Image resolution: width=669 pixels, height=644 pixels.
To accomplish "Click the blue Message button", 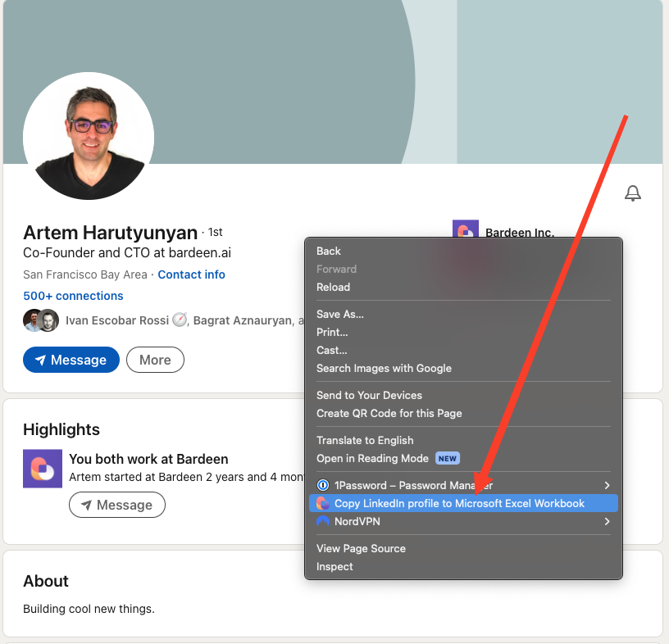I will coord(71,360).
